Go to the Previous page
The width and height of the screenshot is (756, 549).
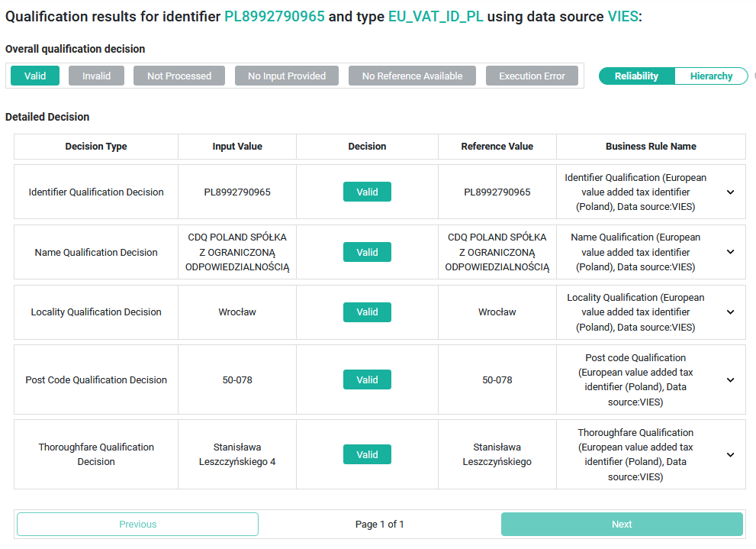tap(138, 525)
